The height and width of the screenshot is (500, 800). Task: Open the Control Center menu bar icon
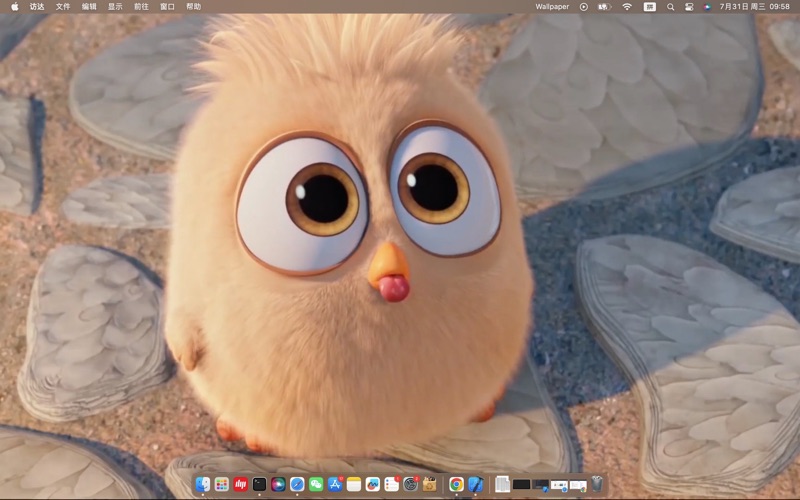tap(689, 6)
